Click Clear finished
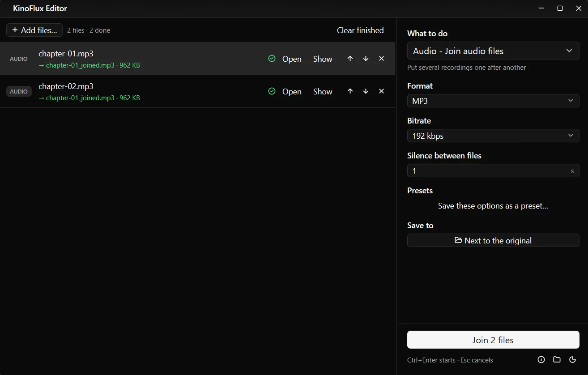The width and height of the screenshot is (588, 375). pos(360,30)
